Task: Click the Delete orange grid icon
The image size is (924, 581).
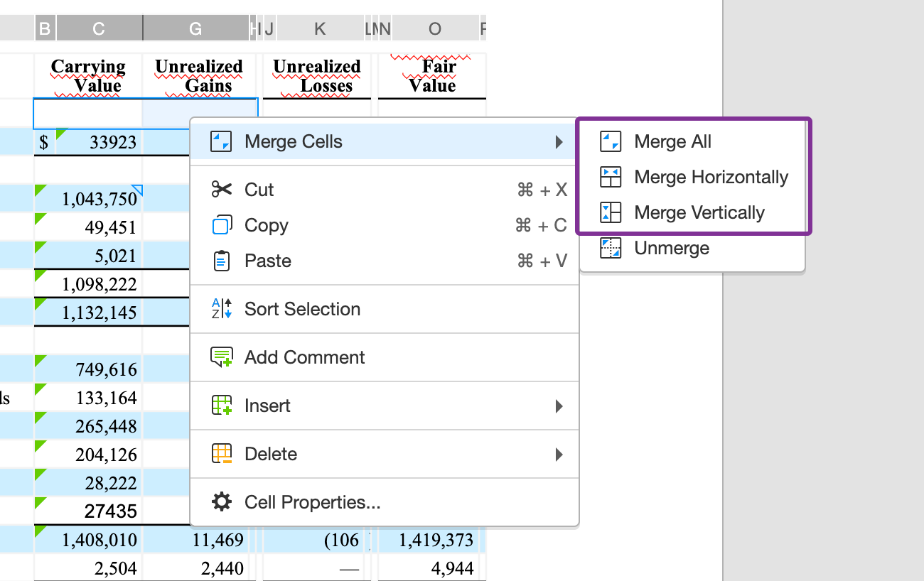Action: point(221,454)
